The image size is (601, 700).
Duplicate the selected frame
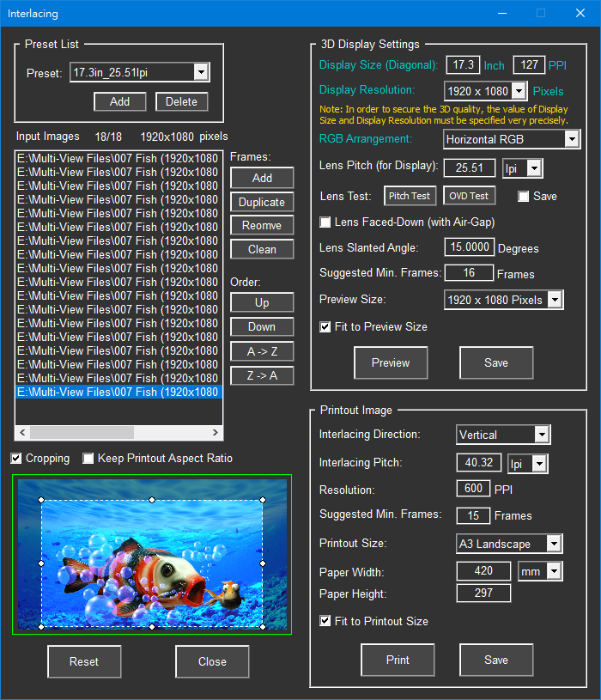pyautogui.click(x=262, y=202)
